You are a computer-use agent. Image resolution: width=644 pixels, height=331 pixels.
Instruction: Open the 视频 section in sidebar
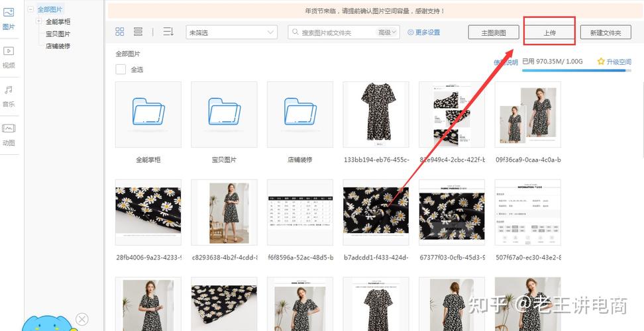tap(9, 57)
